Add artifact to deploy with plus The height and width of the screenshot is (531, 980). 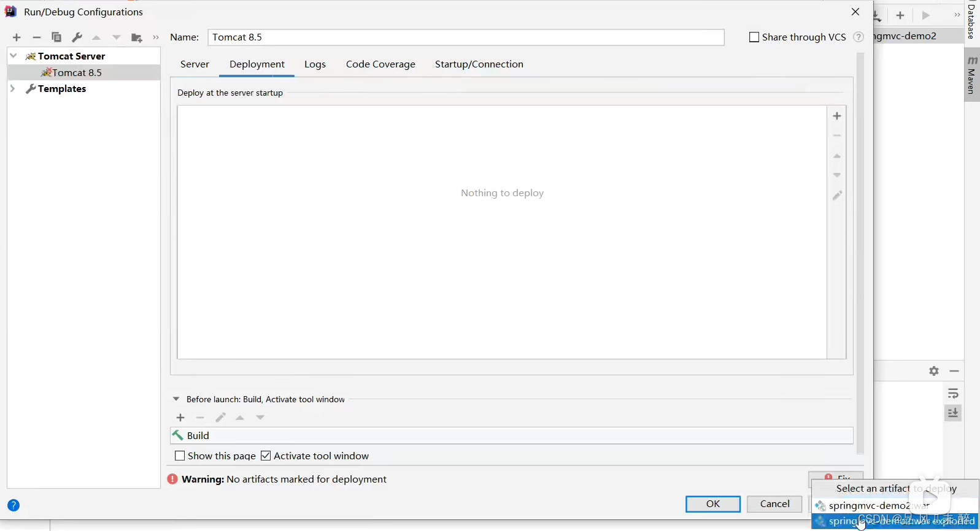[x=837, y=116]
